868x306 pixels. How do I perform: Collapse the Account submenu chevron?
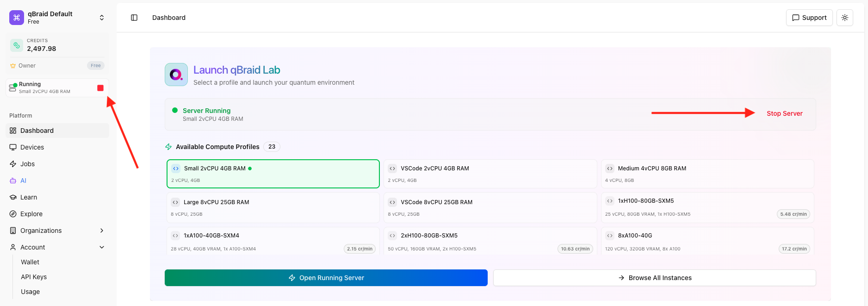pyautogui.click(x=102, y=247)
